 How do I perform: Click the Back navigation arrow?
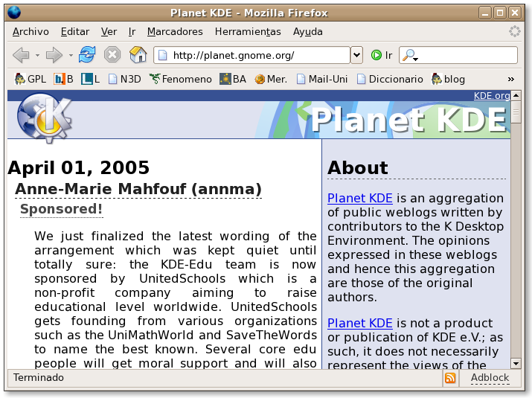click(x=21, y=55)
